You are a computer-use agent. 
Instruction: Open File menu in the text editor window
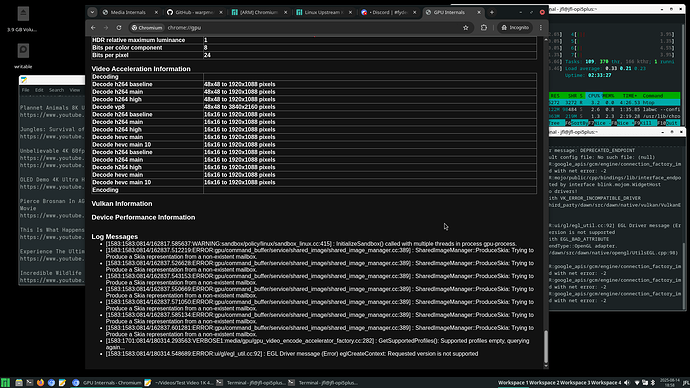click(26, 90)
